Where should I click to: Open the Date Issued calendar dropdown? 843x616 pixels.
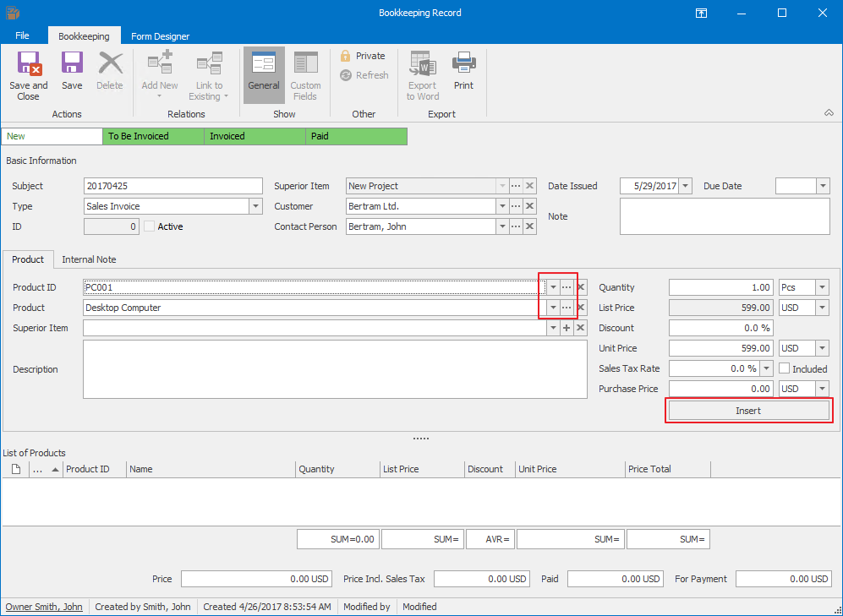pyautogui.click(x=685, y=186)
